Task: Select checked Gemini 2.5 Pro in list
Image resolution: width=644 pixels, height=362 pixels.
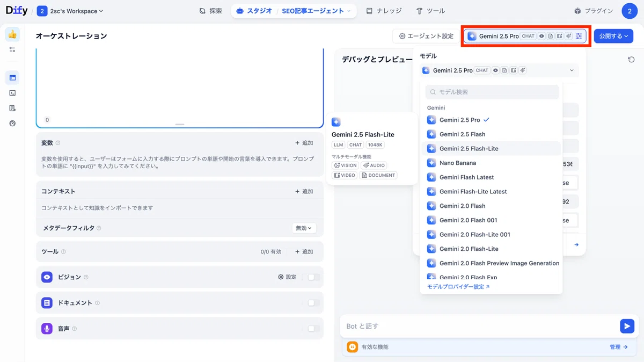Action: pos(492,120)
